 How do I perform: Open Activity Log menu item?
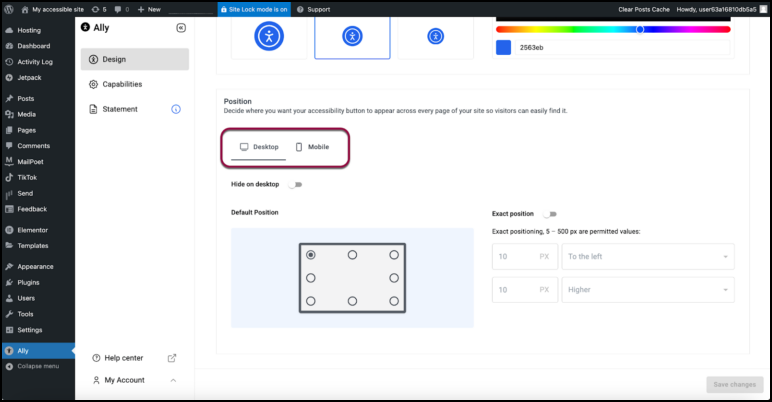point(37,62)
